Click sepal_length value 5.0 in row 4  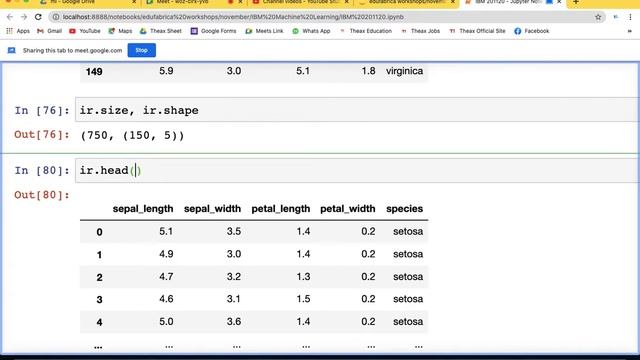tap(166, 322)
